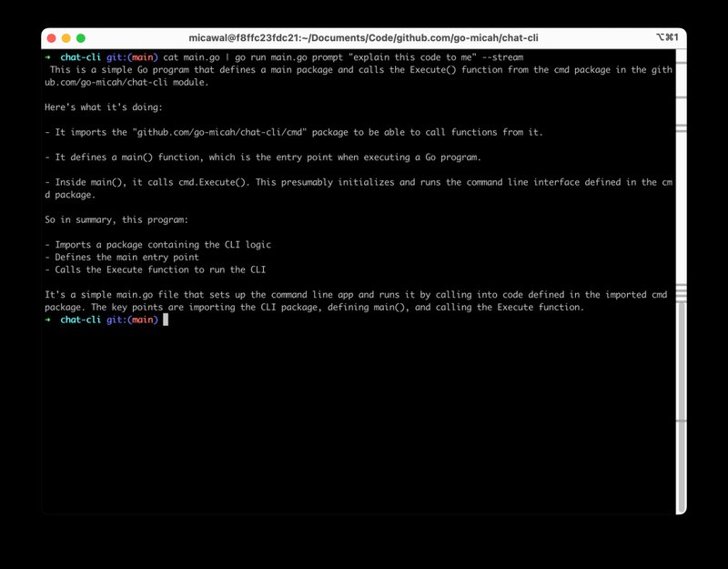The height and width of the screenshot is (569, 728).
Task: Click "chat-cli" directory name in first prompt
Action: (80, 56)
